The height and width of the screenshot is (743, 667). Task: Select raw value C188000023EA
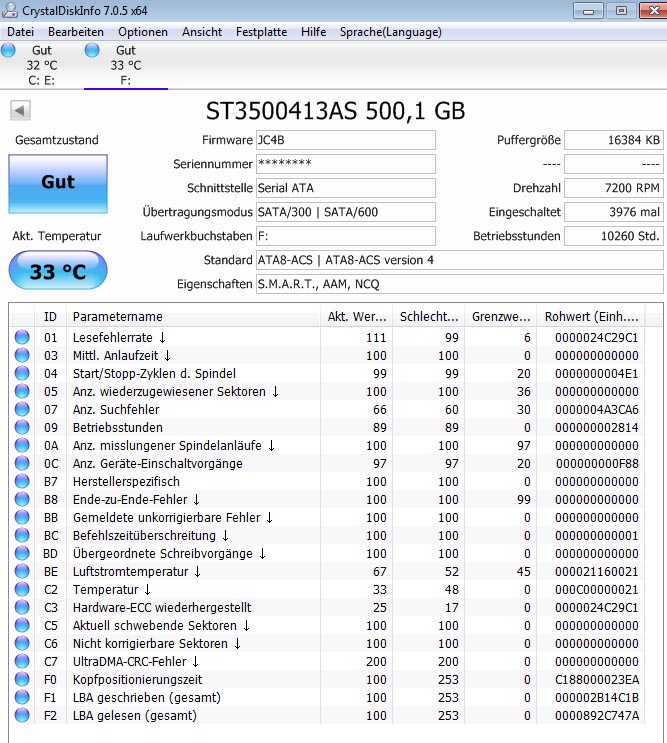click(x=597, y=680)
